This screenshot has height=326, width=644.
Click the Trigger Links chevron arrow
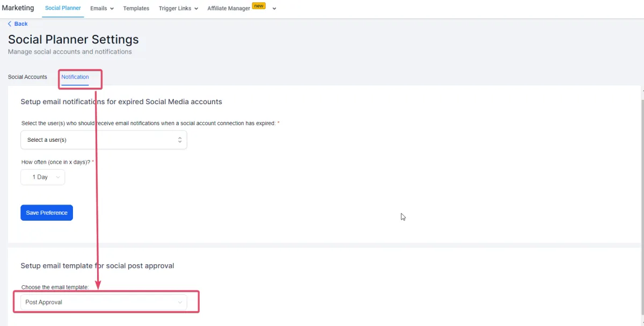(x=196, y=9)
